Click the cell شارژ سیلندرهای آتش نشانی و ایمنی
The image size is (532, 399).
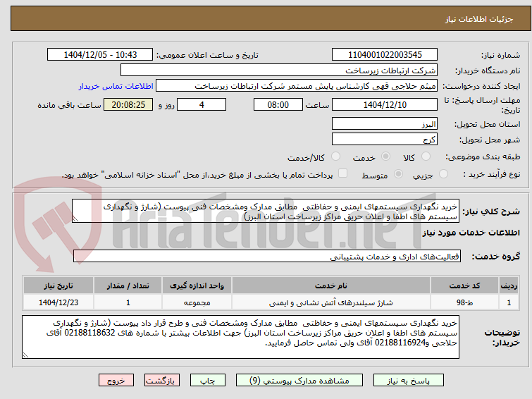(330, 302)
